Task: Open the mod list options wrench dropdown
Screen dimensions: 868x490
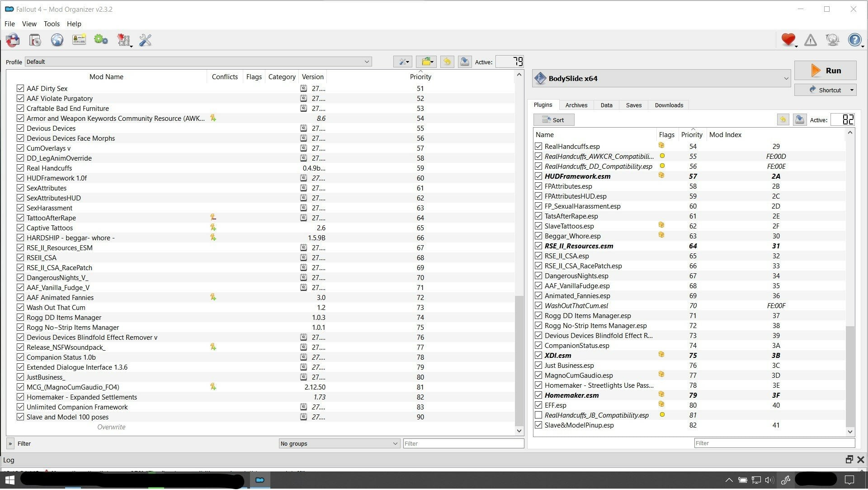Action: (x=402, y=62)
